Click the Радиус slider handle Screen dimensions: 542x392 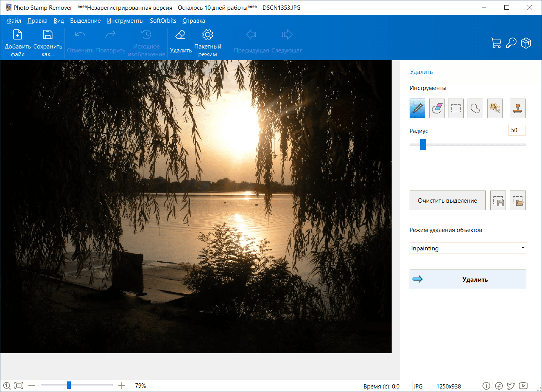423,144
